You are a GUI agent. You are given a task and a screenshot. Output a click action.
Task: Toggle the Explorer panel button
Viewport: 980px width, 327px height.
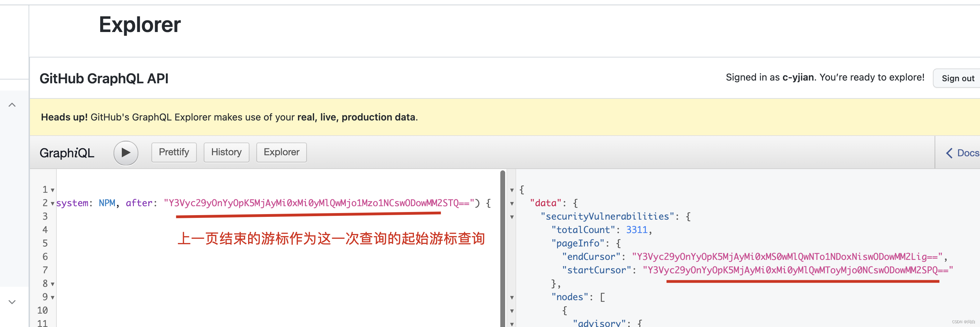pos(281,152)
